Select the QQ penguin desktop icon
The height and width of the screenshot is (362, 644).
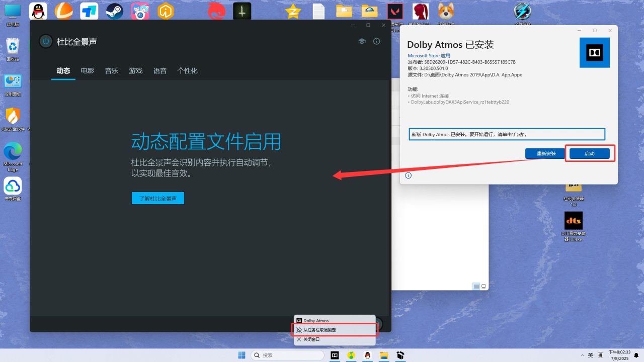pos(38,12)
